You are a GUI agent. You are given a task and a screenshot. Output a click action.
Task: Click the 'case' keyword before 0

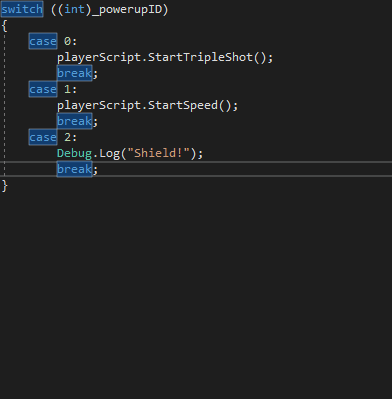tap(43, 41)
